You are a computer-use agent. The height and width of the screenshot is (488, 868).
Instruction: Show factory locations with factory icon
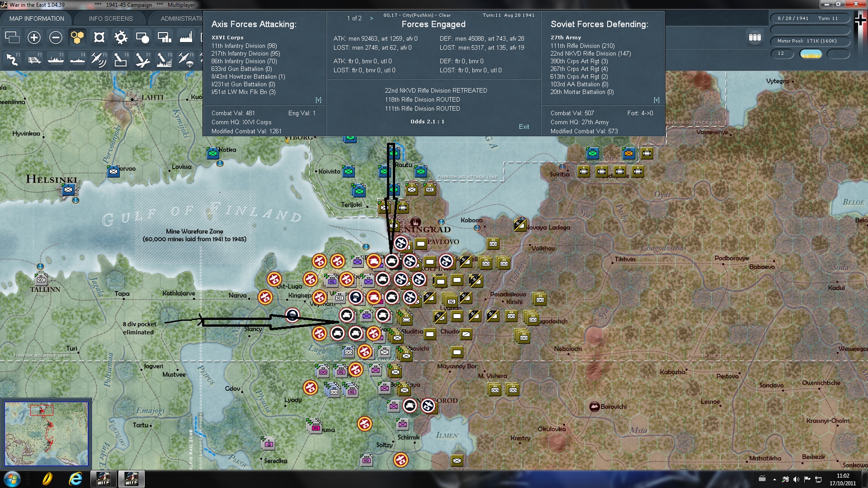pos(186,38)
